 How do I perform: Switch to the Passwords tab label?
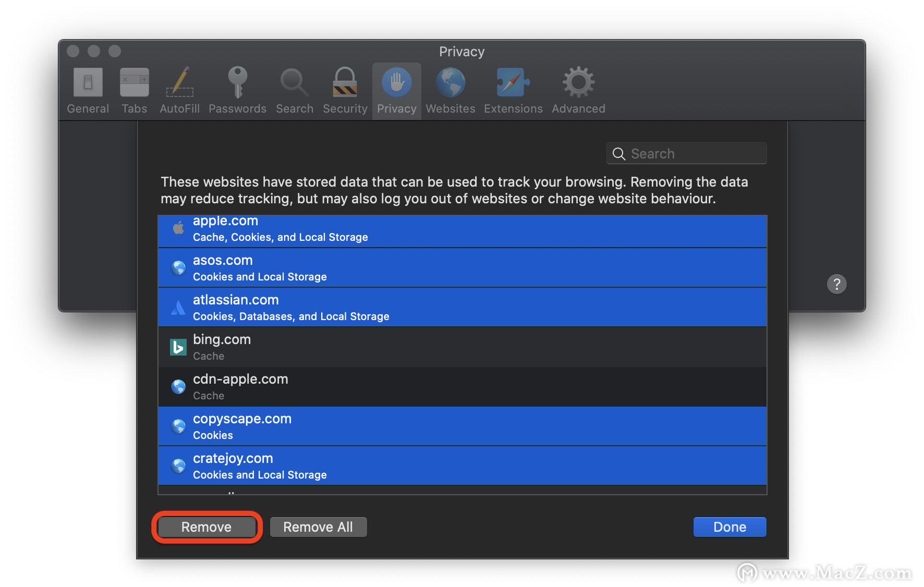(x=238, y=108)
